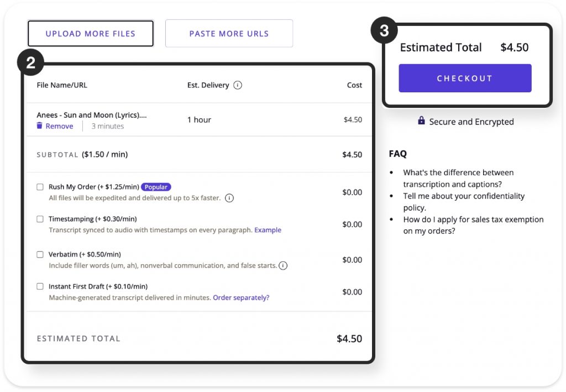Screen dimensions: 566x392
Task: Click the step 2 number badge
Action: pos(30,63)
